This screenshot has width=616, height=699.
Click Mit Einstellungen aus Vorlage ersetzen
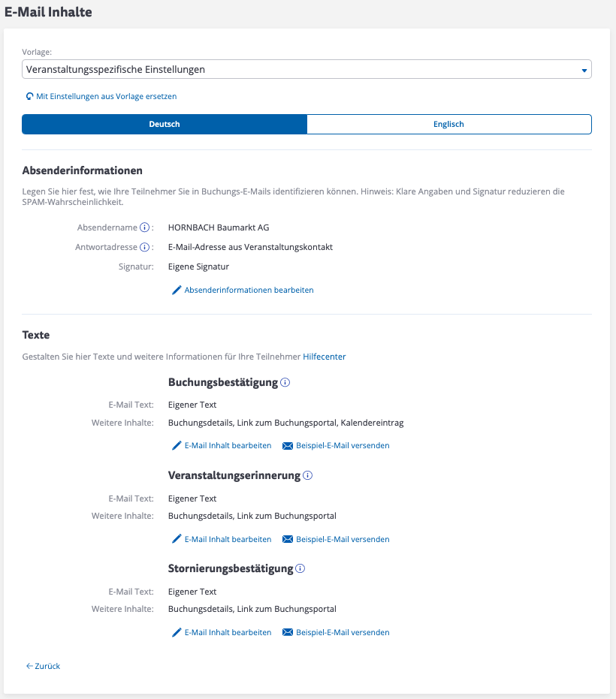(107, 97)
